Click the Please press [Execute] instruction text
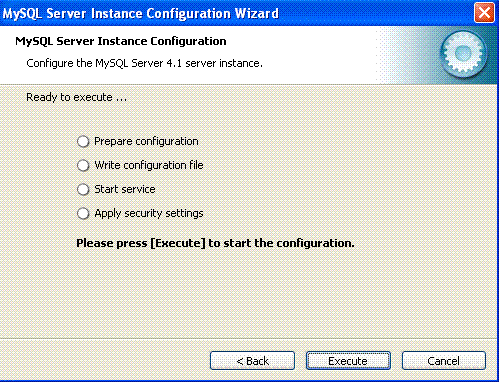 (x=215, y=243)
